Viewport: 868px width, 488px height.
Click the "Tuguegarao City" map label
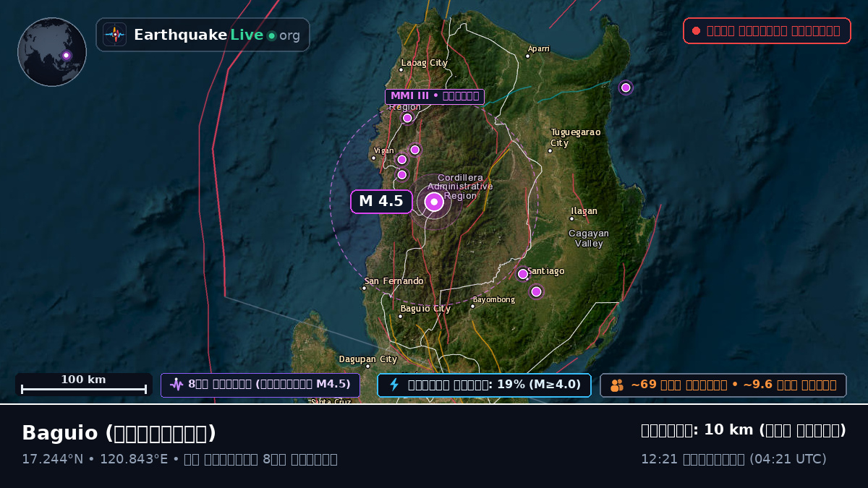tap(575, 137)
